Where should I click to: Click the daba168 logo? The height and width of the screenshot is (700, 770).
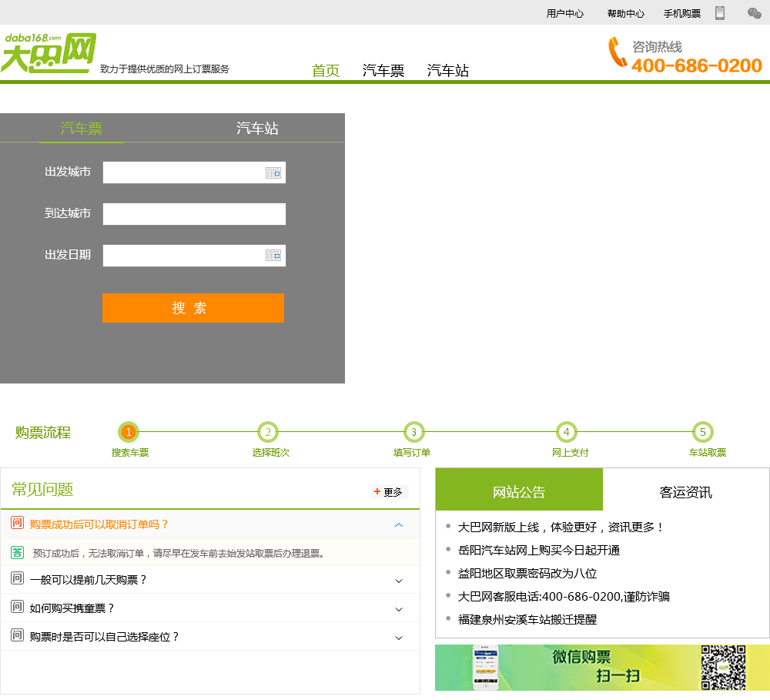point(48,53)
